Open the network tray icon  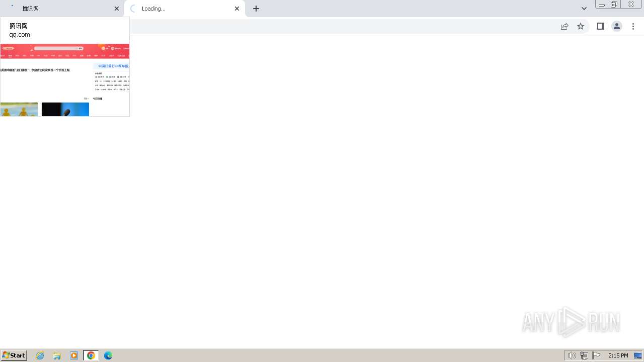(584, 355)
